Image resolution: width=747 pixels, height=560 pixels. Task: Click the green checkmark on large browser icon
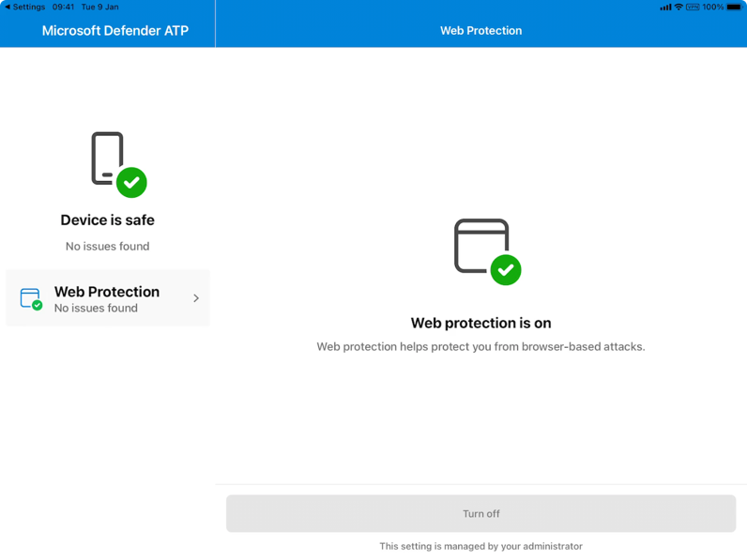pyautogui.click(x=506, y=270)
